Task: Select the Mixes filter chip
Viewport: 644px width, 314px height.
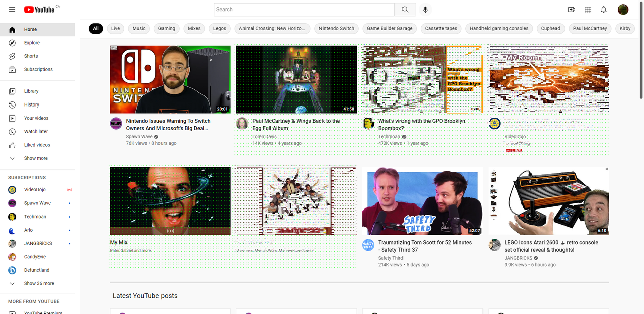Action: click(x=194, y=28)
